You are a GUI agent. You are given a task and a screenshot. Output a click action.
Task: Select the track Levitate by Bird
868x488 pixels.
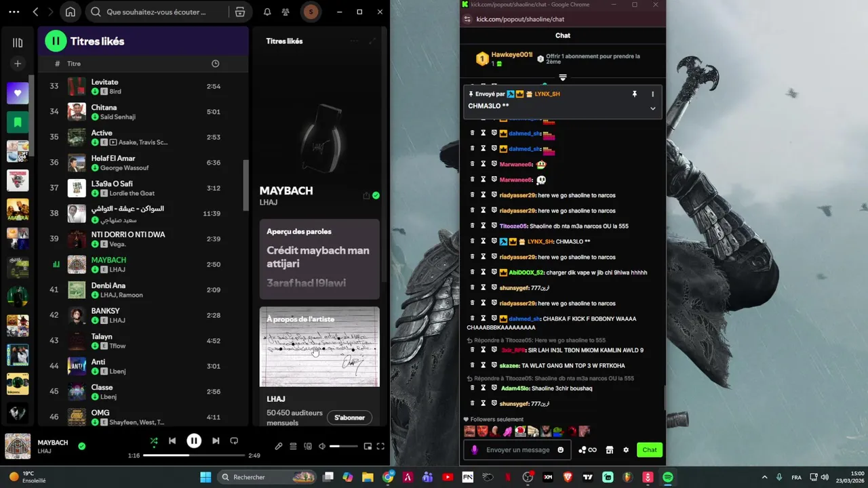coord(143,86)
